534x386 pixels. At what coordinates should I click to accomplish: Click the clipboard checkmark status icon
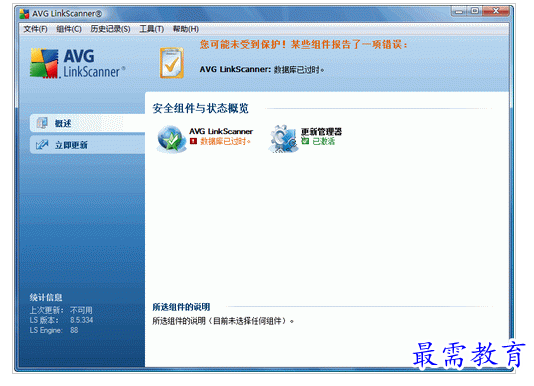point(172,63)
